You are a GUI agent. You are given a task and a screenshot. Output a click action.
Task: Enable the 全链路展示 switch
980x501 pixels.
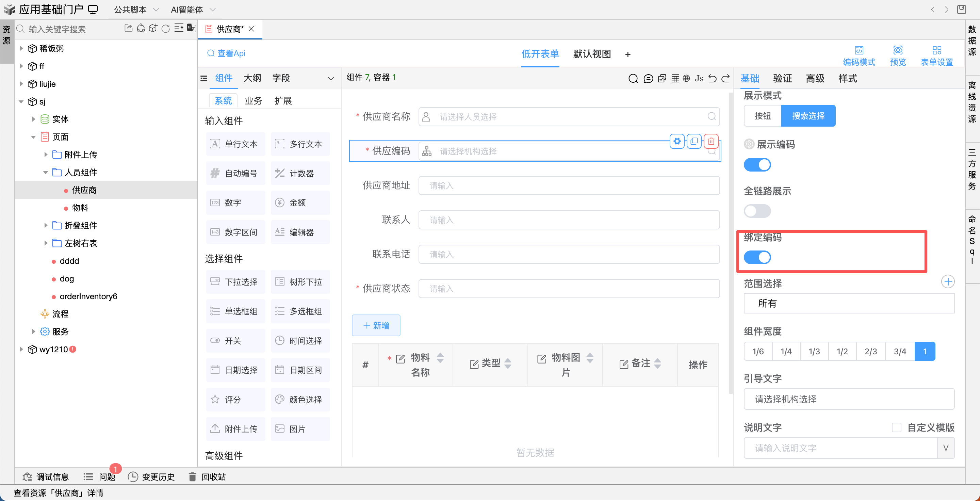757,211
